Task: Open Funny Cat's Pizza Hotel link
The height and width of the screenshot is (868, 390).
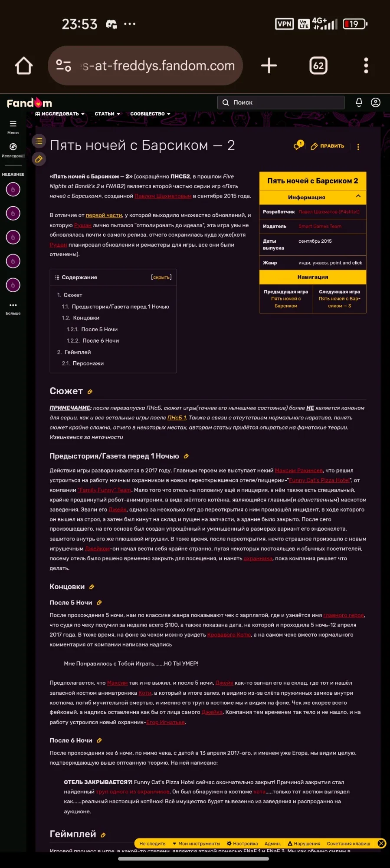Action: tap(319, 480)
